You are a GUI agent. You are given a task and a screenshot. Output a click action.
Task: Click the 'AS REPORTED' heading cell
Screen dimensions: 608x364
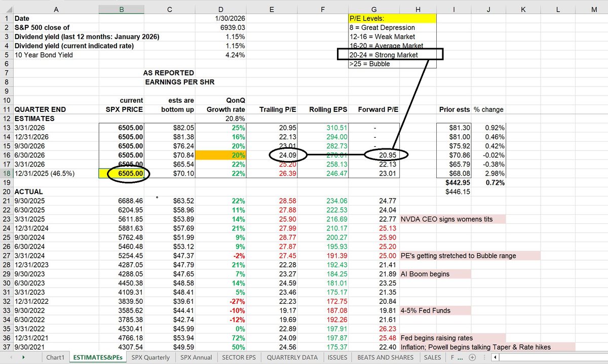pyautogui.click(x=170, y=73)
